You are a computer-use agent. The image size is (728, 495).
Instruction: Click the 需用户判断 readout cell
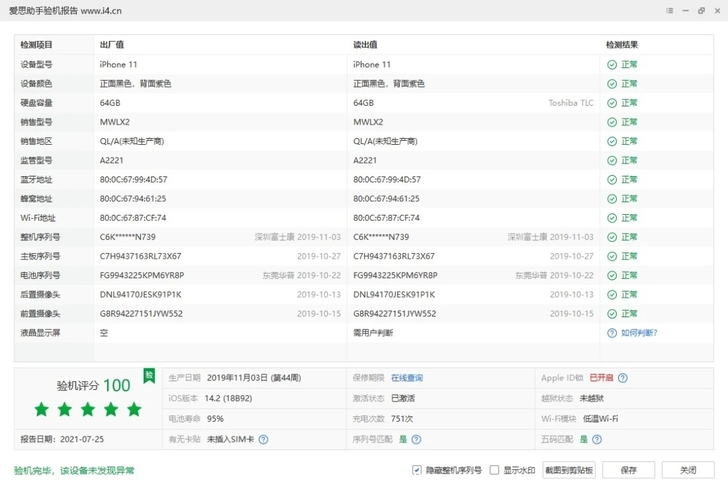(x=373, y=333)
